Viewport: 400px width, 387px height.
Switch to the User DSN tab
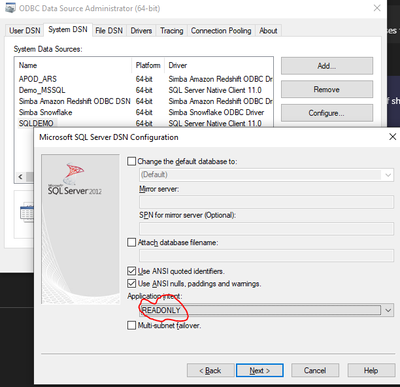tap(25, 31)
